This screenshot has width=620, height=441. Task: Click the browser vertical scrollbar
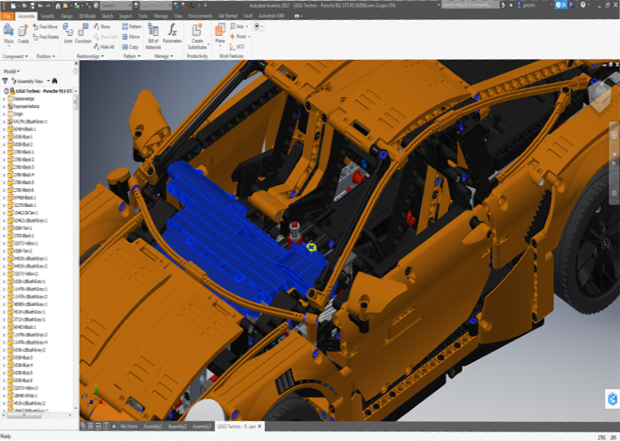point(76,102)
